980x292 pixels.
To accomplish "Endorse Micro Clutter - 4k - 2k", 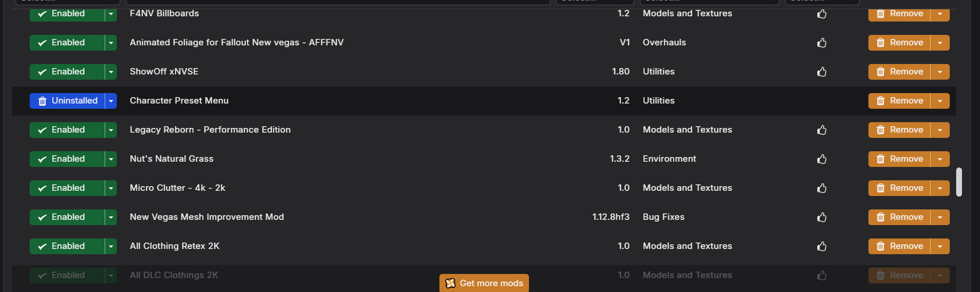I will tap(822, 188).
